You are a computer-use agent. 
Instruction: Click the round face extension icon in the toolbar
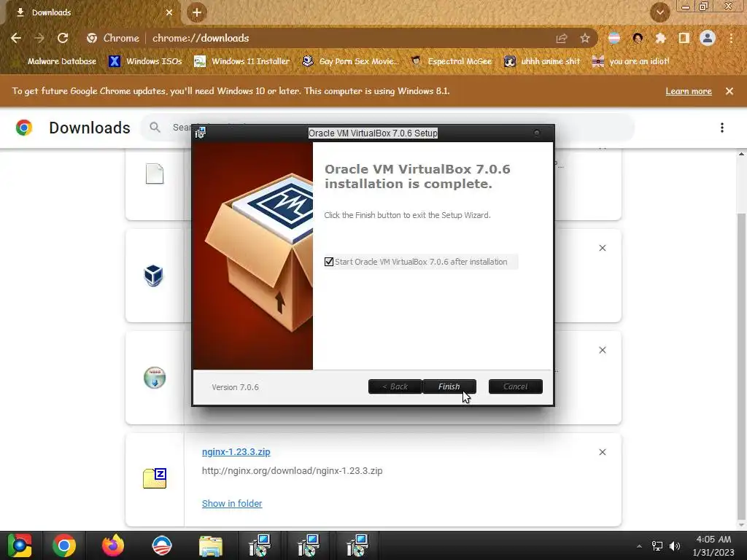coord(638,38)
